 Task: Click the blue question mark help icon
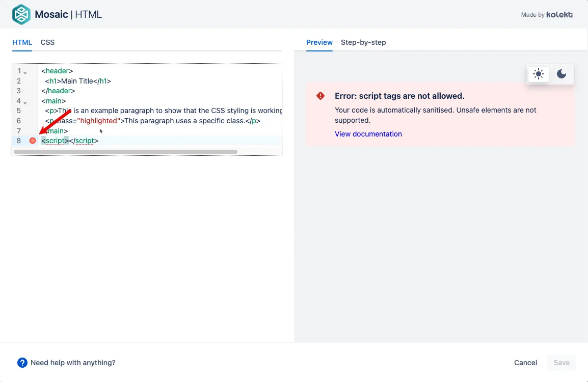point(22,363)
